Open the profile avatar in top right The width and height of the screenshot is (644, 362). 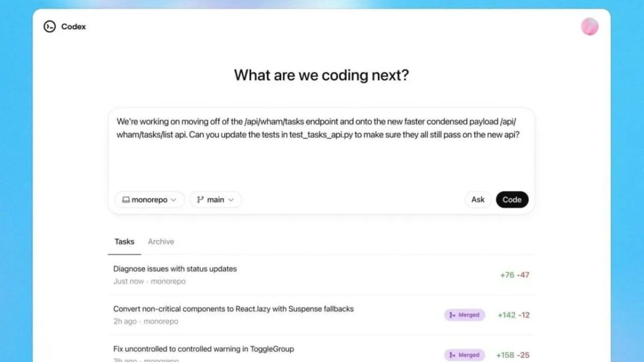click(x=589, y=26)
